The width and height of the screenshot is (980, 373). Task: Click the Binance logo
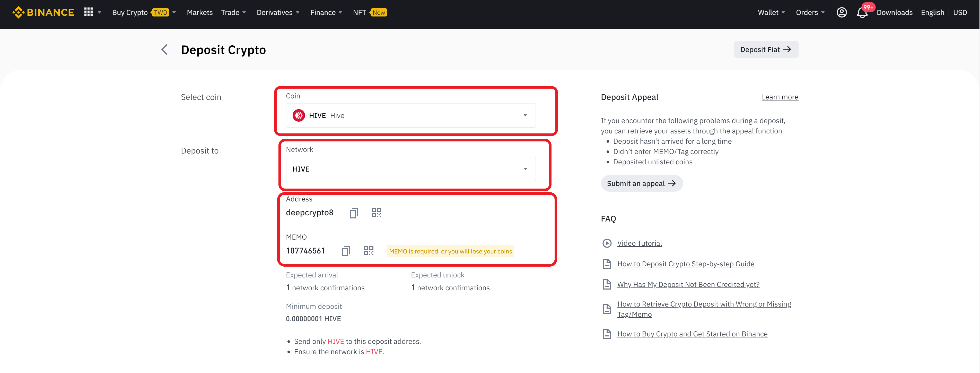(x=43, y=13)
